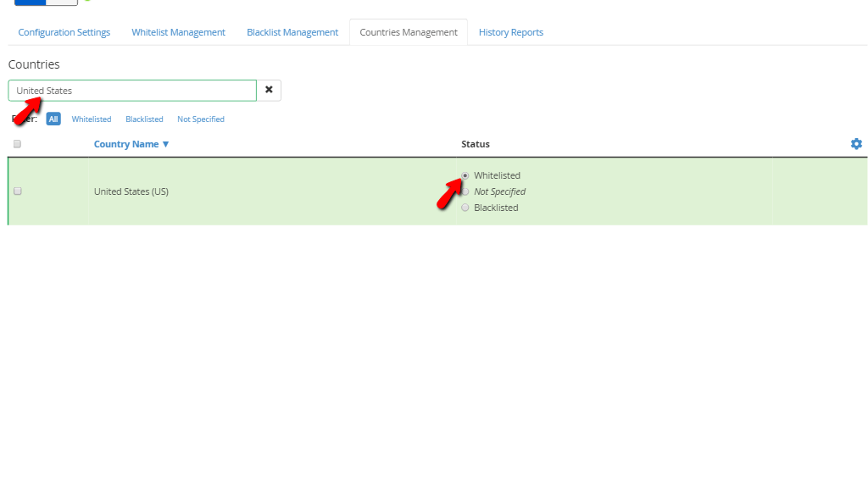Viewport: 868px width, 488px height.
Task: Check the United States (US) row checkbox
Action: pos(18,191)
